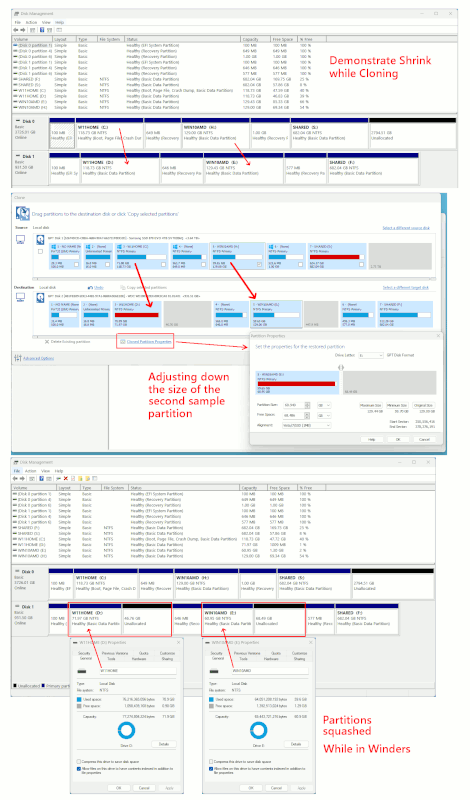Select the 49.76 GB Unallocated block on Disk 1

[x=147, y=621]
